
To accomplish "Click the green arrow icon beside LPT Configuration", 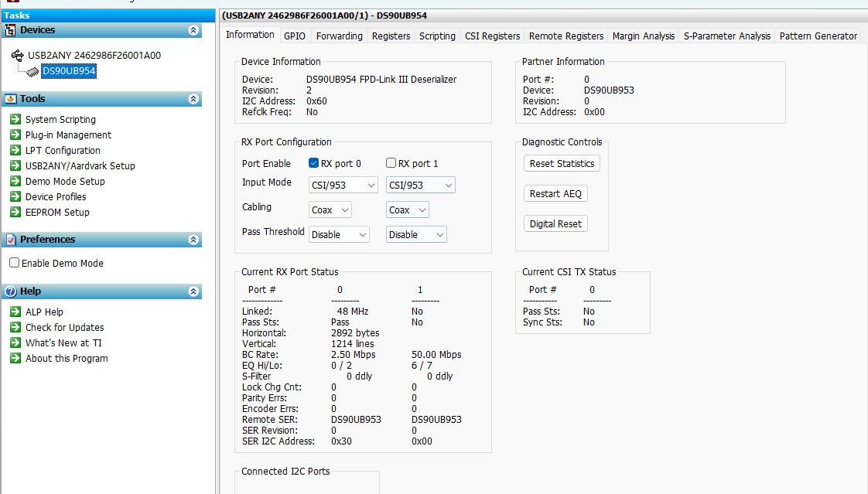I will (x=15, y=150).
